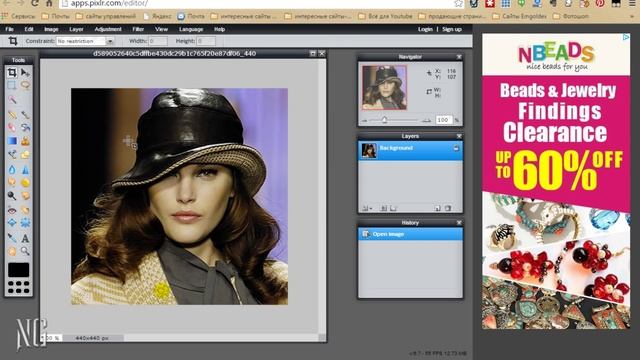This screenshot has height=360, width=640.
Task: Select the Dodge tool
Action: 12,196
